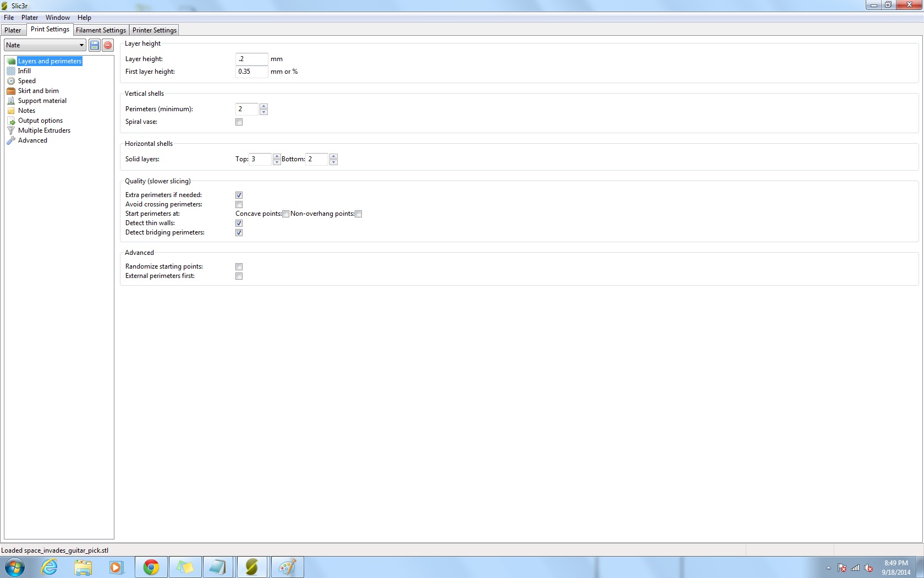The width and height of the screenshot is (924, 578).
Task: Enable External perimeters first checkbox
Action: (x=239, y=276)
